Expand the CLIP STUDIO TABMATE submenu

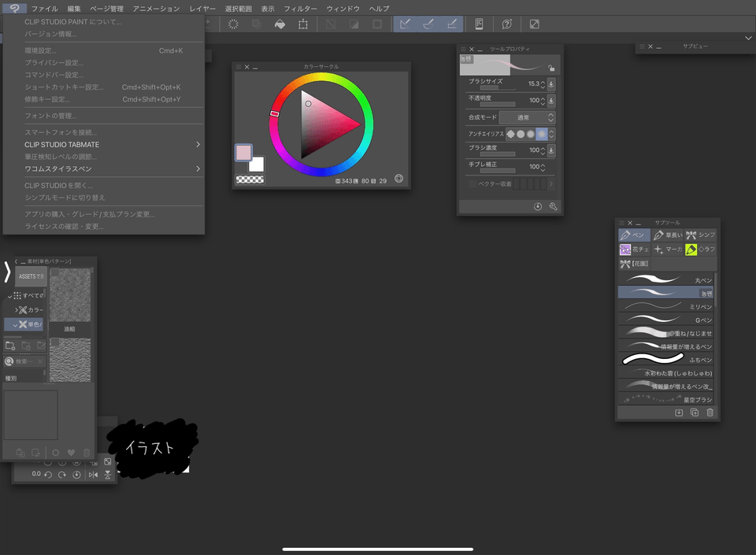pyautogui.click(x=104, y=145)
